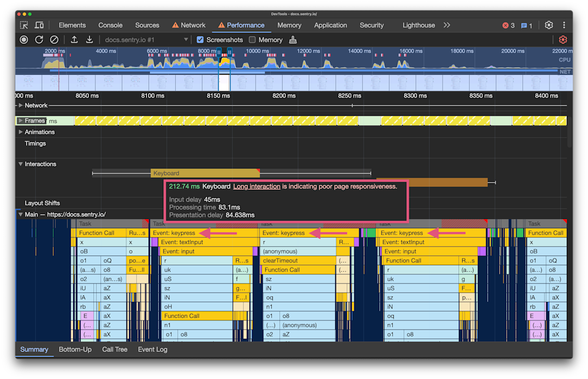588x379 pixels.
Task: Clear the performance recording
Action: (x=54, y=40)
